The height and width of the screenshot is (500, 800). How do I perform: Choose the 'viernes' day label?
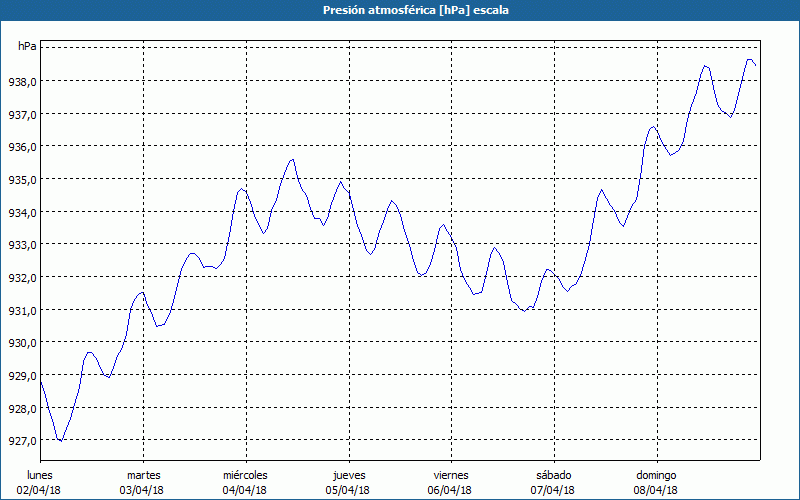point(451,475)
